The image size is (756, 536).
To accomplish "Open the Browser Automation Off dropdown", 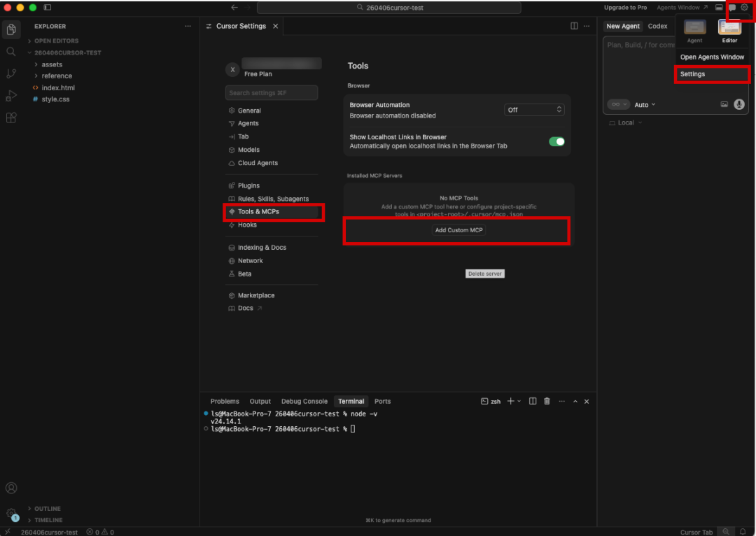I will [534, 109].
